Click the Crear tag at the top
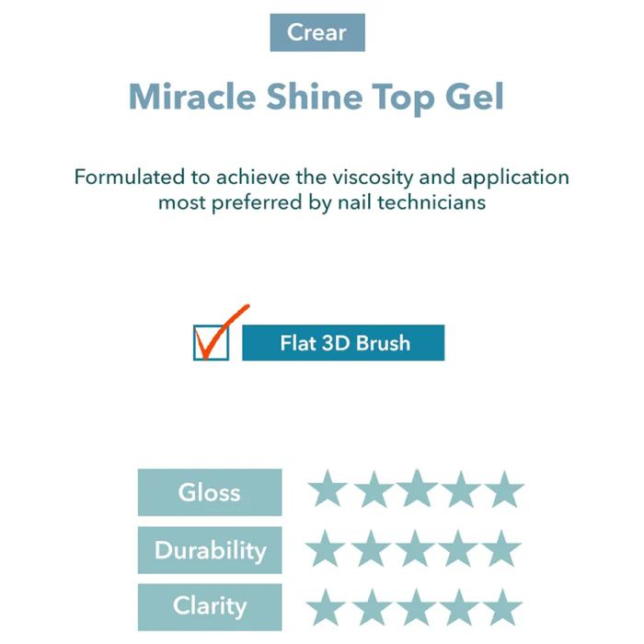This screenshot has width=644, height=644. point(317,33)
